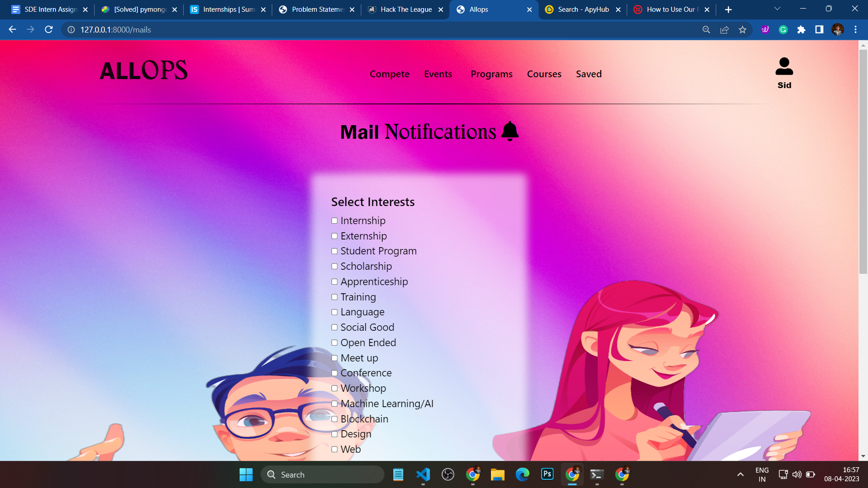Open the Compete navigation link
This screenshot has height=488, width=868.
click(389, 74)
